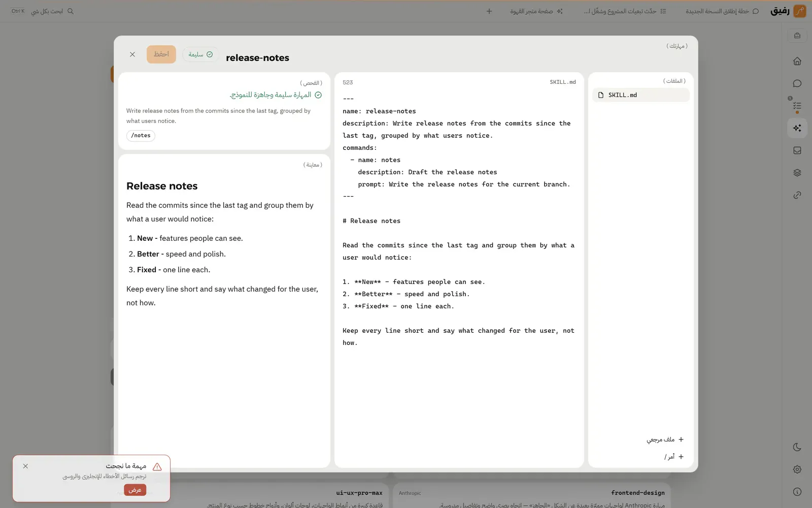The width and height of the screenshot is (812, 508).
Task: Toggle dark mode moon icon
Action: 797,447
